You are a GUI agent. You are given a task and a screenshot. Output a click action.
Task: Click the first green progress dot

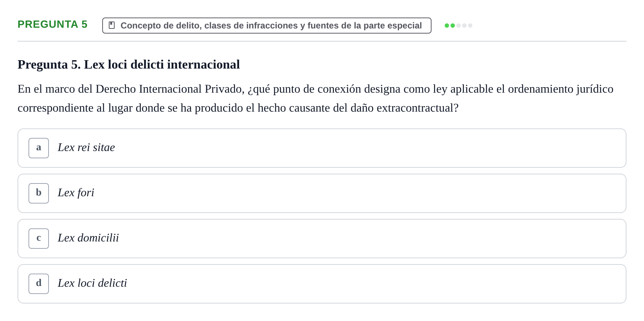[x=447, y=26]
